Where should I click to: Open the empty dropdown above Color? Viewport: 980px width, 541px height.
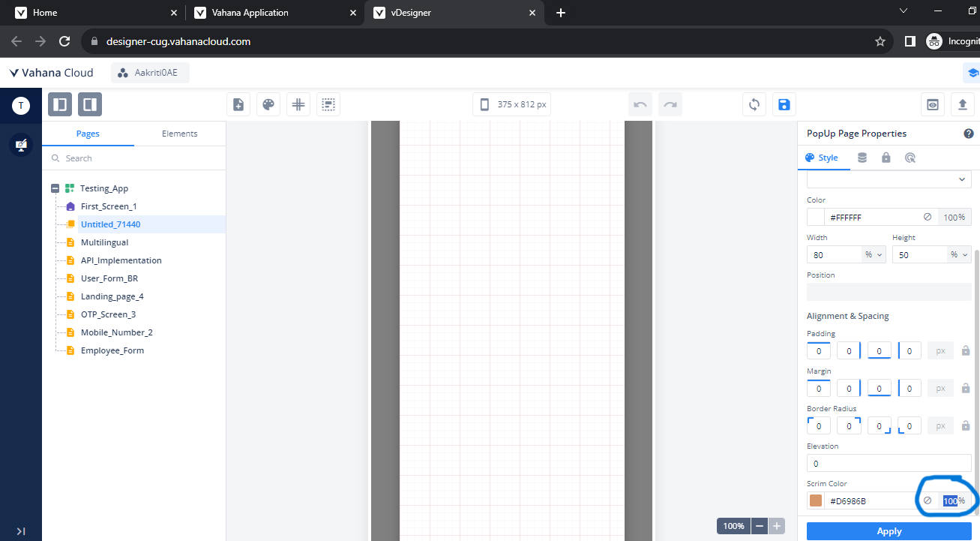coord(889,179)
